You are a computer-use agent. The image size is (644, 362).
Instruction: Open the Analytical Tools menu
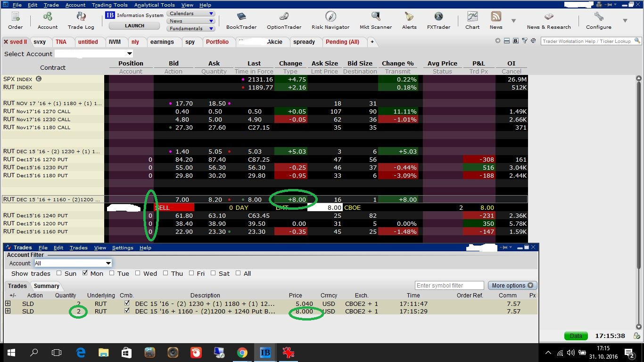click(x=154, y=5)
